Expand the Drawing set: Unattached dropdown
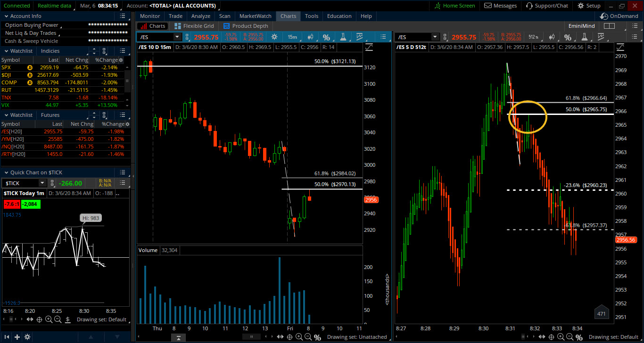 357,337
